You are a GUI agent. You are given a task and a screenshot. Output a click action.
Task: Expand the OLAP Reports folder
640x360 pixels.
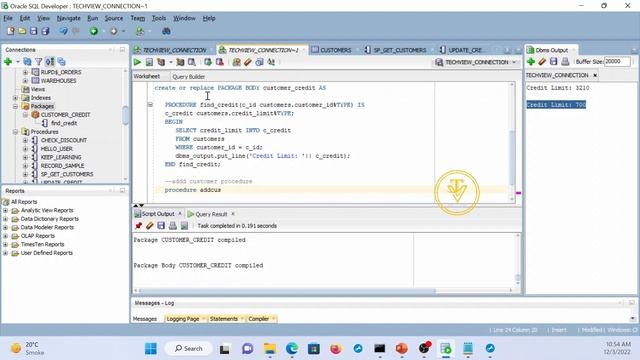(x=5, y=236)
